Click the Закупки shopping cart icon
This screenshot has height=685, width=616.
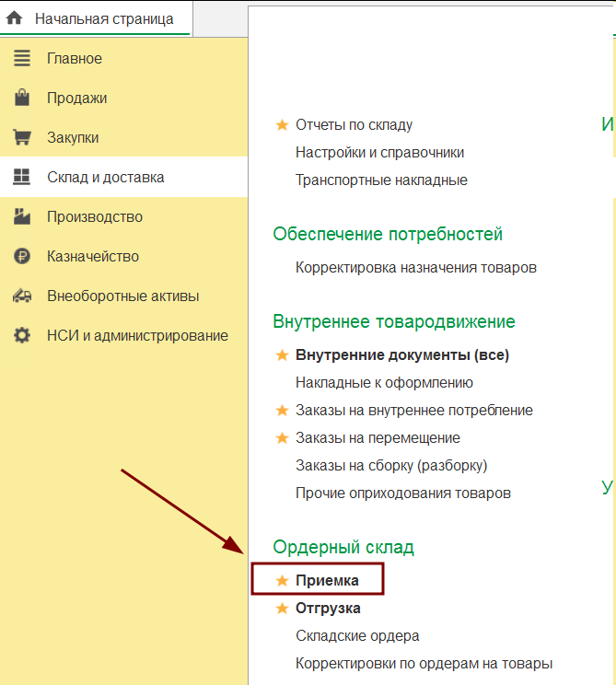point(22,137)
